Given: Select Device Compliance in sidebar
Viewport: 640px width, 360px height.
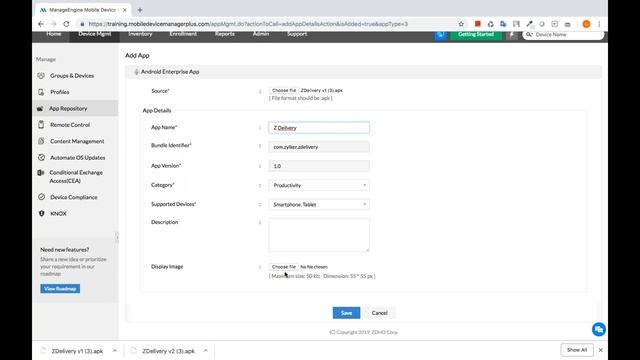Looking at the screenshot, I should tap(74, 197).
